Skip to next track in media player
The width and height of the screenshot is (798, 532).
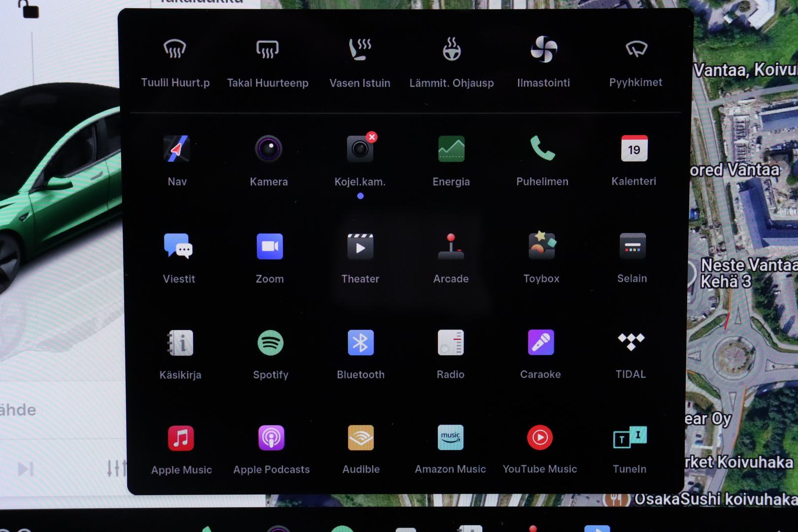(x=26, y=469)
